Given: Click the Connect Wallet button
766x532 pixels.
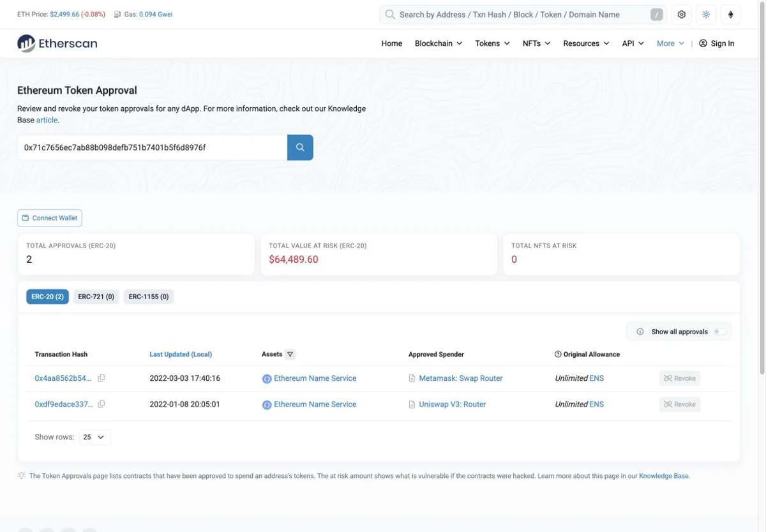Looking at the screenshot, I should pyautogui.click(x=50, y=218).
